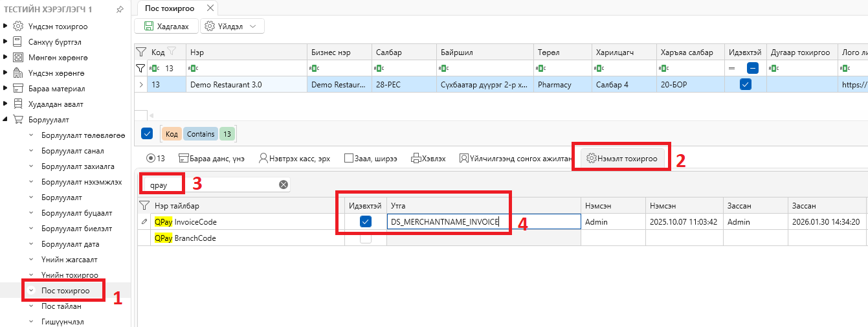This screenshot has width=868, height=327.
Task: Expand Бараа материал tree node
Action: coord(6,88)
